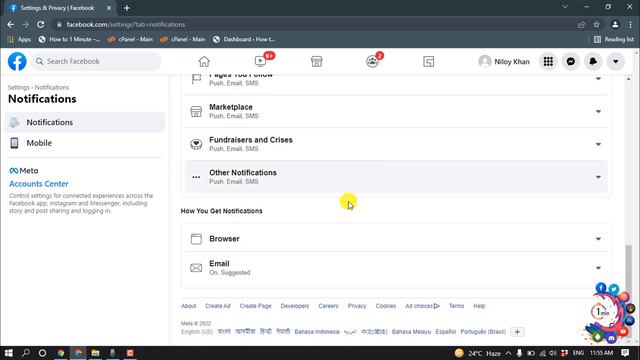
Task: Open account dropdown arrow menu
Action: coord(616,62)
